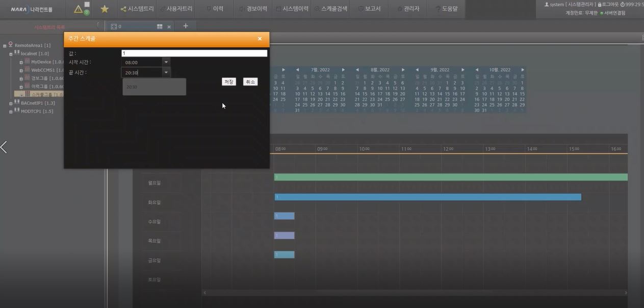Open the 사용자트리 menu
644x308 pixels.
tap(176, 9)
